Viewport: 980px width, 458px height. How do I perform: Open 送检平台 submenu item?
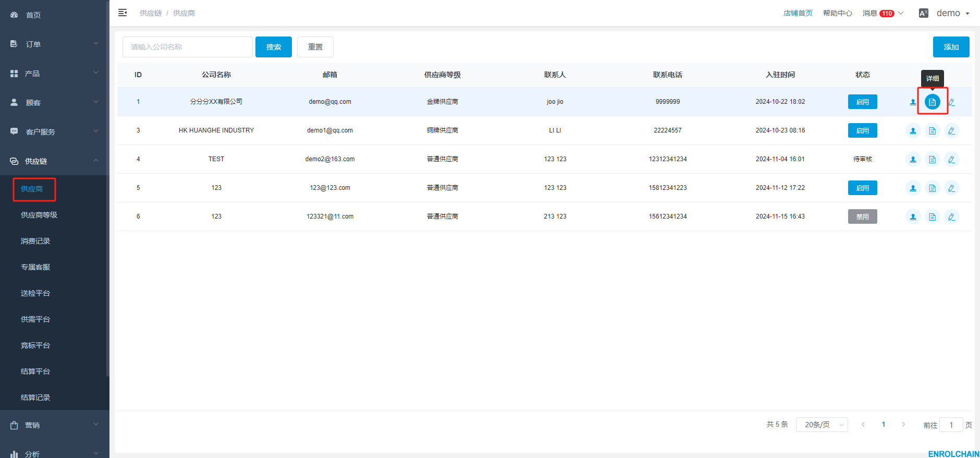pos(35,293)
